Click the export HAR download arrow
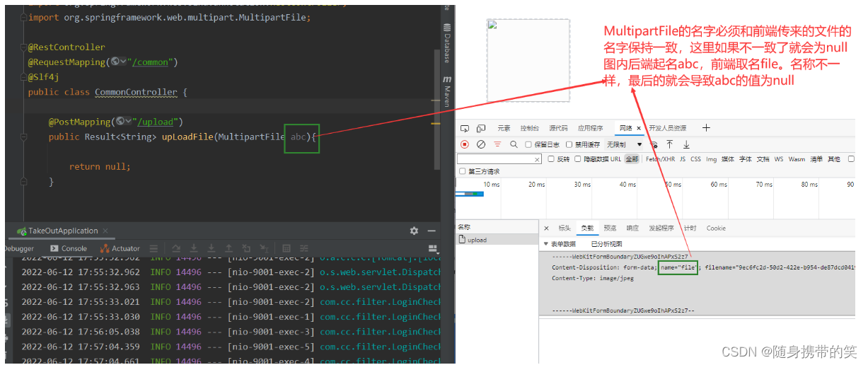Viewport: 868px width, 365px height. (686, 144)
